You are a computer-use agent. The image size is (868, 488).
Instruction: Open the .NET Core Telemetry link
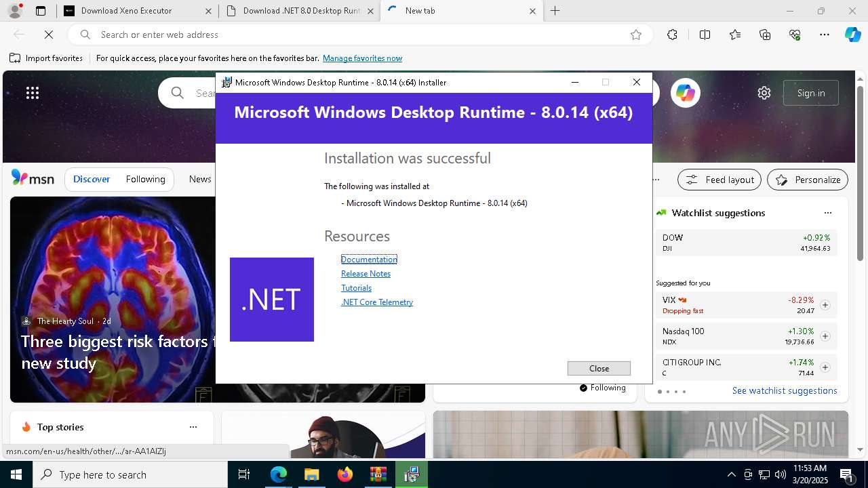(x=377, y=302)
